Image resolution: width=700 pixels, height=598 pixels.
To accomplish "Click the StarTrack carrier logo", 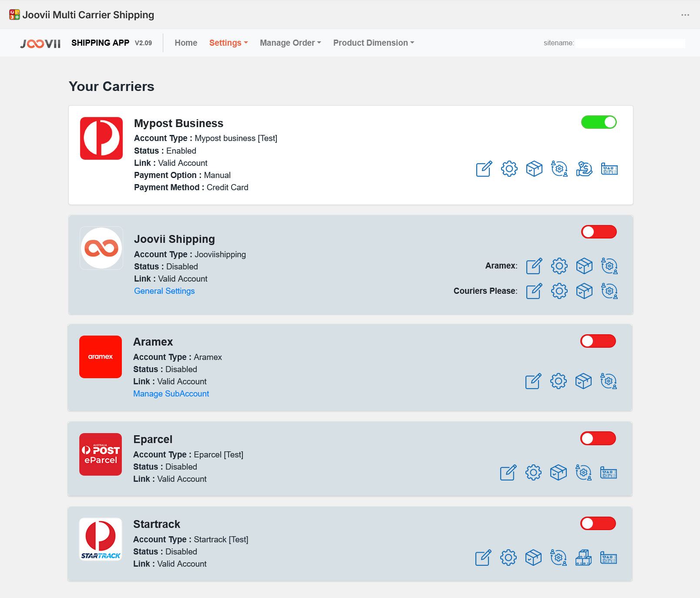I will [x=101, y=539].
